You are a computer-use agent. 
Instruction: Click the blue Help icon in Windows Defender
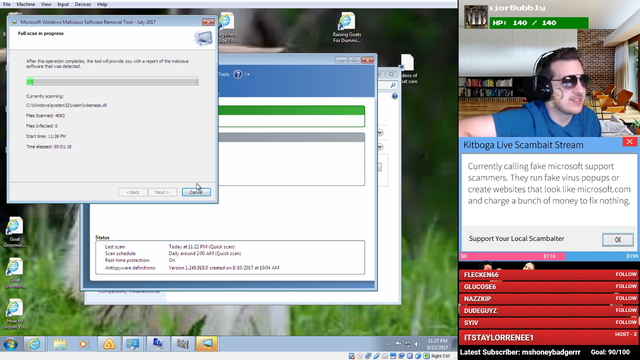tap(238, 74)
